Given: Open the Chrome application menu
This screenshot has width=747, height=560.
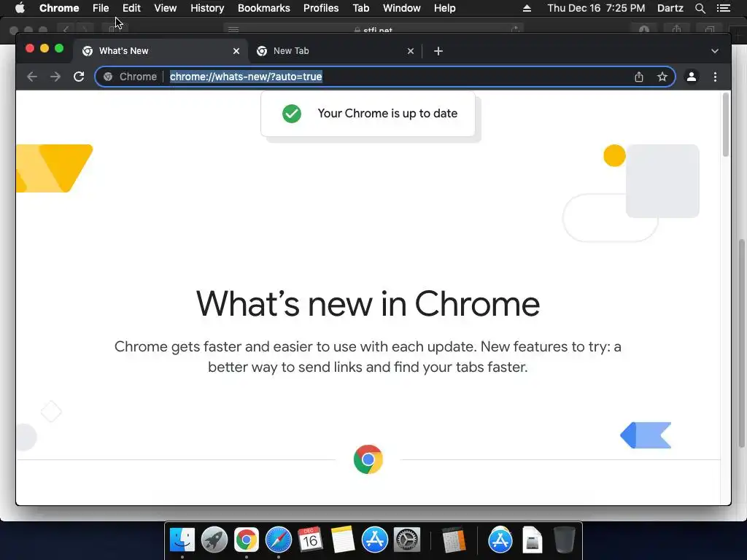Looking at the screenshot, I should (59, 8).
